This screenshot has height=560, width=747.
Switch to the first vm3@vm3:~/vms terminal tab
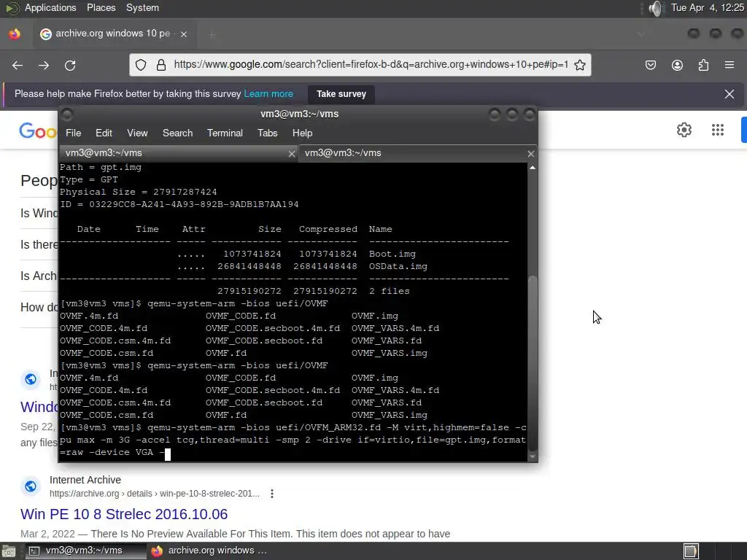(x=178, y=153)
